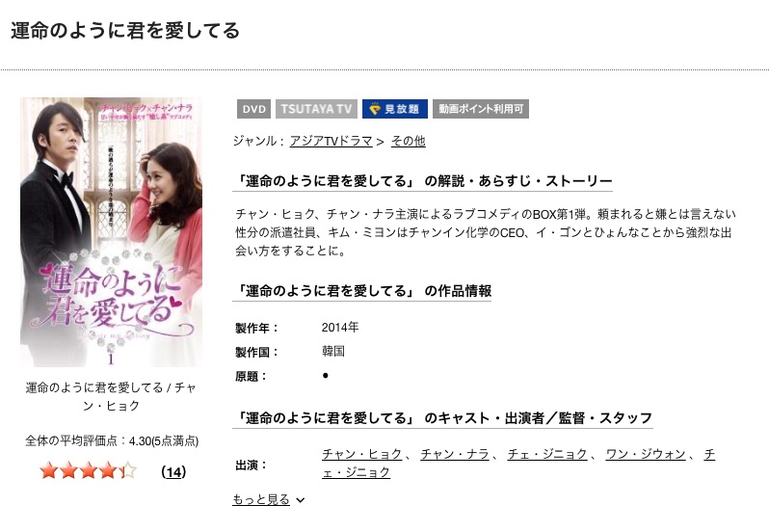Click the 動画ポイント利用可 badge
Screen dimensions: 769x532
[481, 109]
